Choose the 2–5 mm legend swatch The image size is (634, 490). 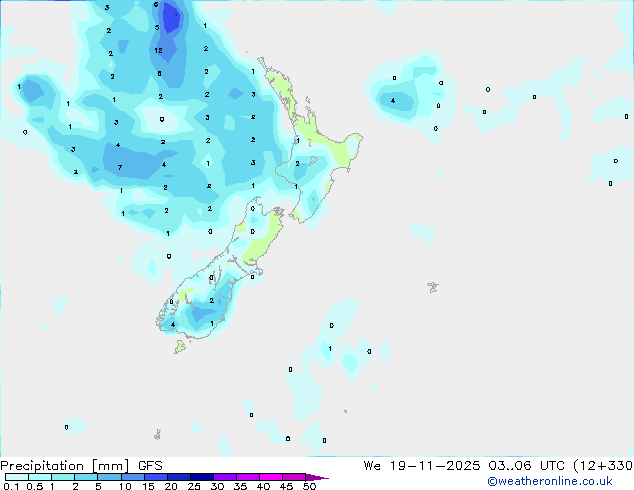point(86,477)
